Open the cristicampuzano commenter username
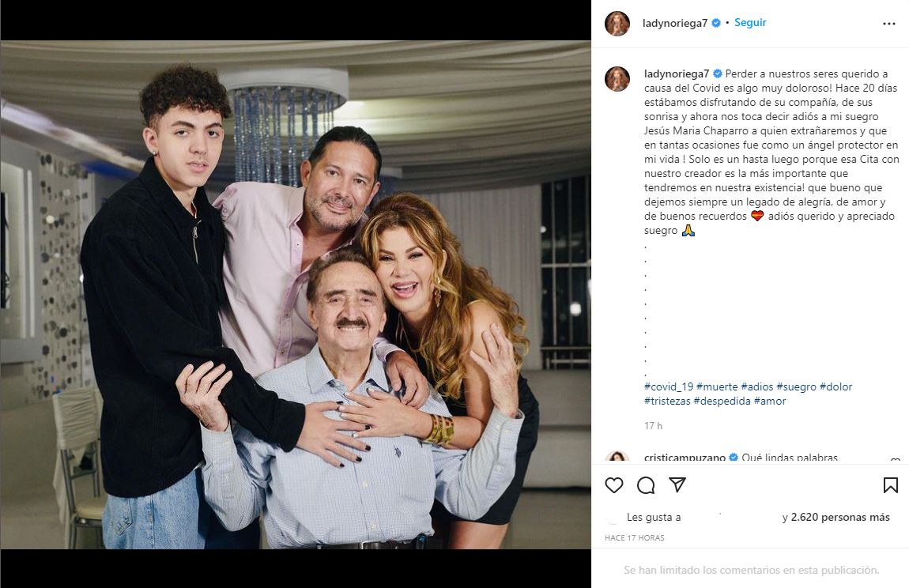 tap(683, 458)
